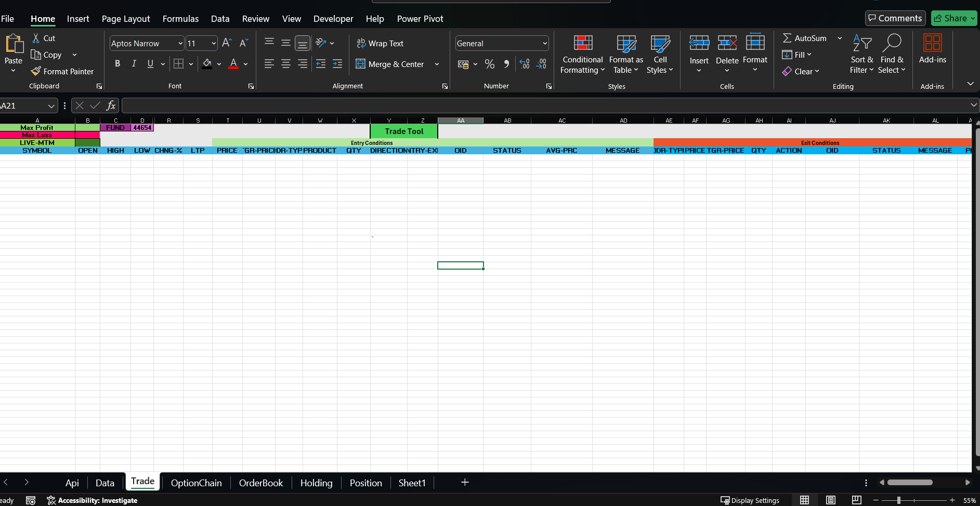The image size is (980, 506).
Task: Expand the Sort & Filter menu
Action: (862, 54)
